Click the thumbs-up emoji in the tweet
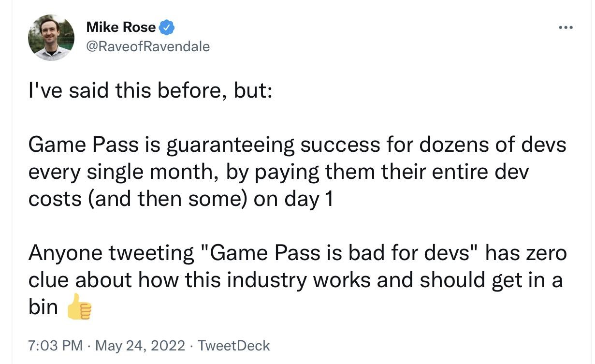Screen dimensions: 595x364 [x=79, y=307]
